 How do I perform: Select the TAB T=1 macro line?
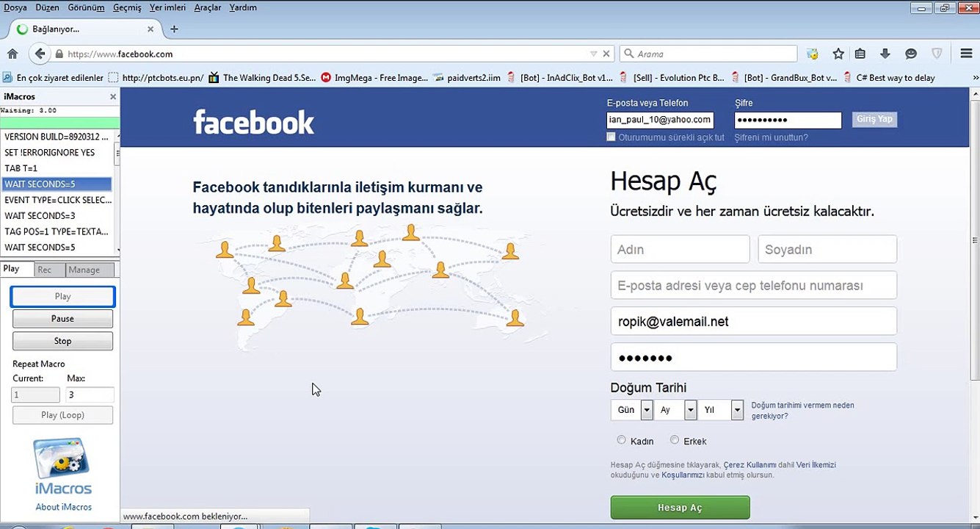[x=57, y=168]
